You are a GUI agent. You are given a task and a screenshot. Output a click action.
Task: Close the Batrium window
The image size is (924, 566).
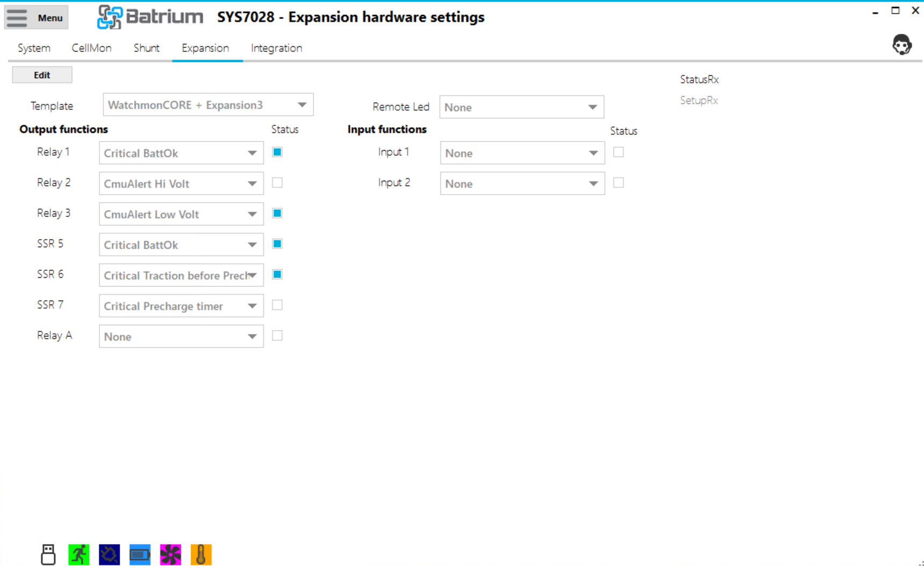tap(915, 11)
